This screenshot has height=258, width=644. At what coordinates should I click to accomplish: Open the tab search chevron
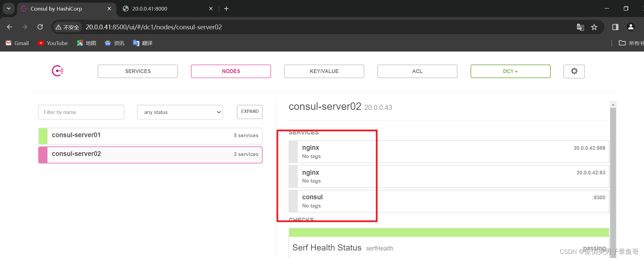tap(9, 9)
